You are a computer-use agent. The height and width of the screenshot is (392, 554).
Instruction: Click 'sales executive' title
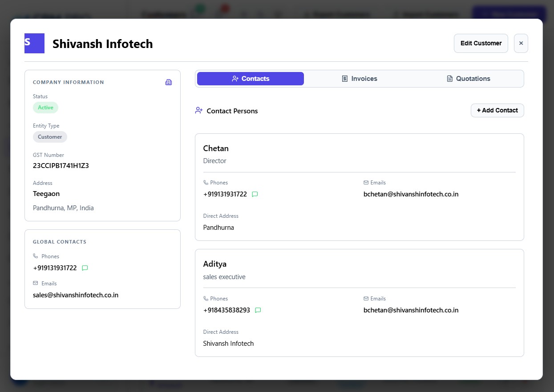point(224,277)
